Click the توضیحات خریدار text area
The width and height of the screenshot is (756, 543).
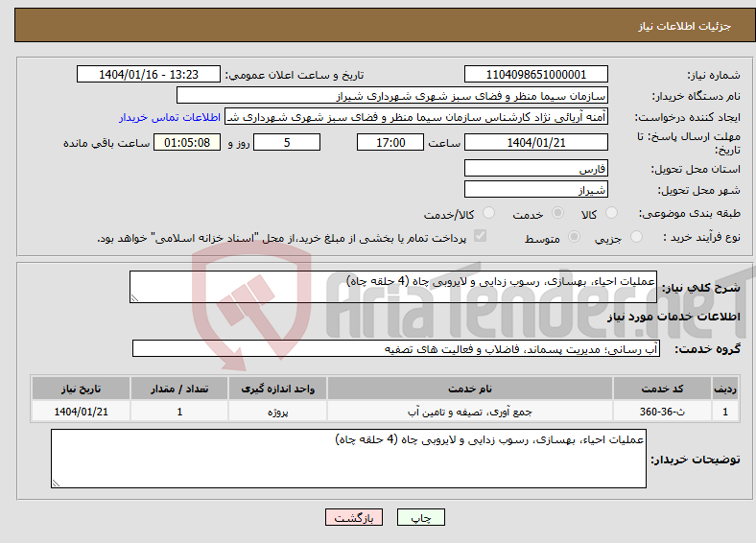348,459
